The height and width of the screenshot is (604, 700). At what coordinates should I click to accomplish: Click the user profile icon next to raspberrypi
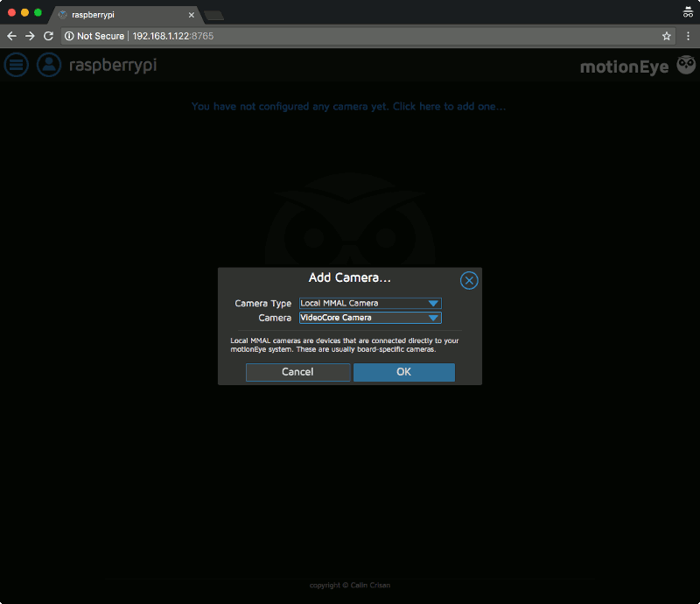(48, 65)
